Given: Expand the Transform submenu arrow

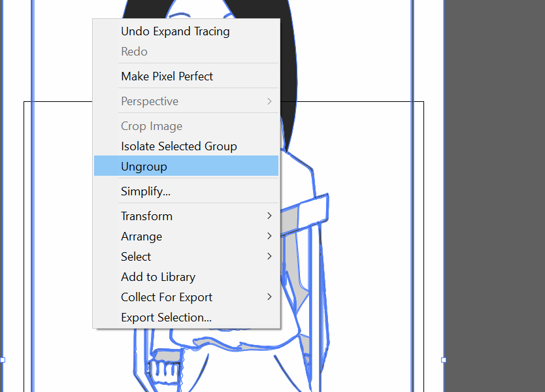Looking at the screenshot, I should [x=269, y=216].
